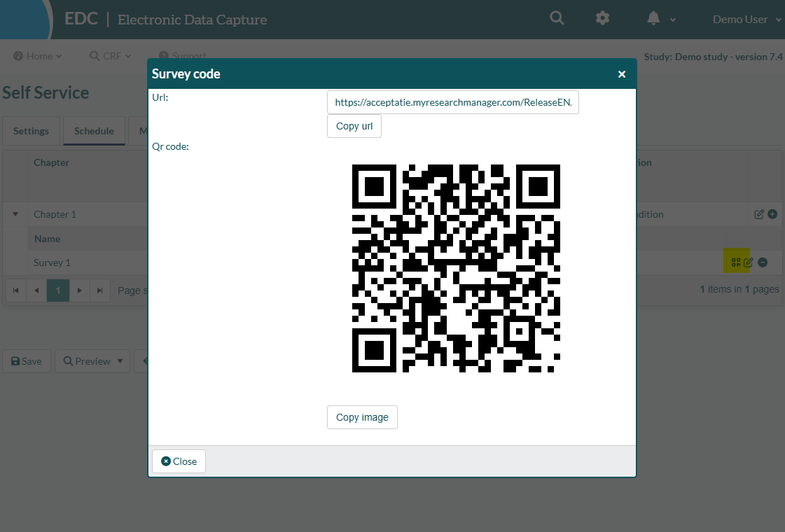Click the Preview button

coord(87,361)
